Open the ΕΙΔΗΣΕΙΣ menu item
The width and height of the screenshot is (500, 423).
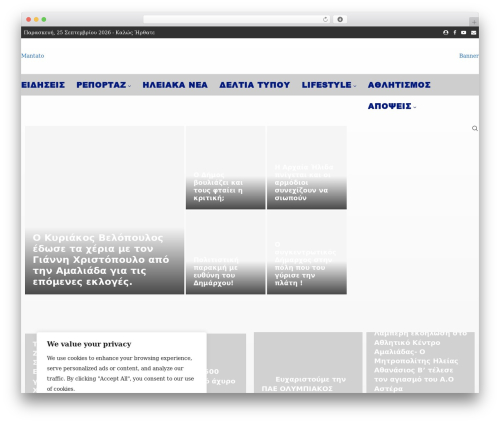[x=43, y=85]
